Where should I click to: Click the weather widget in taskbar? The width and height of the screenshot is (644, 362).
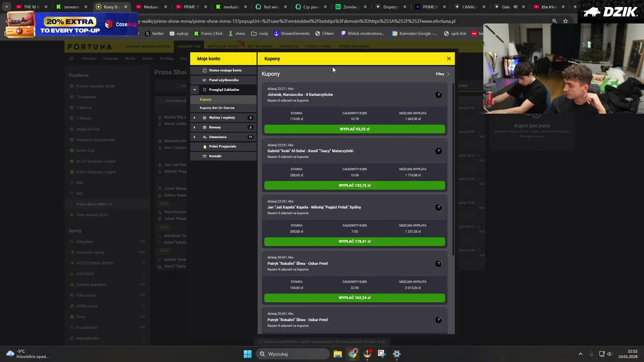28,354
